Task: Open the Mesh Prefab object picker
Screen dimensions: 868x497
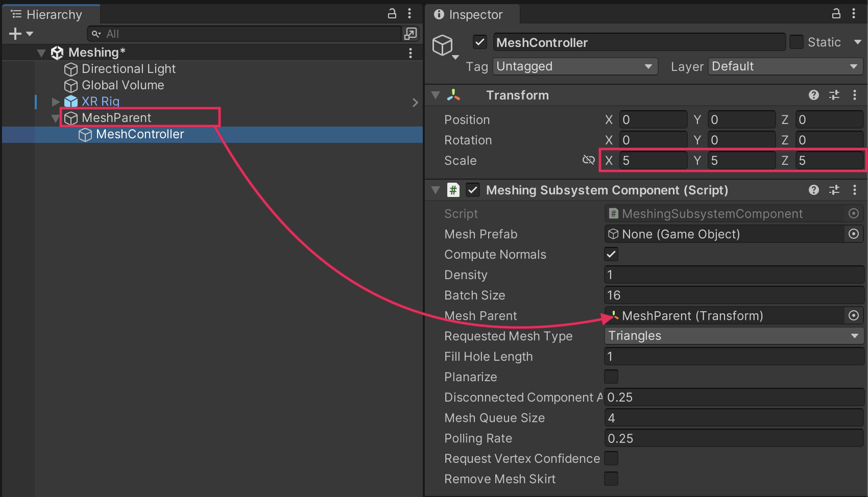Action: (x=853, y=234)
